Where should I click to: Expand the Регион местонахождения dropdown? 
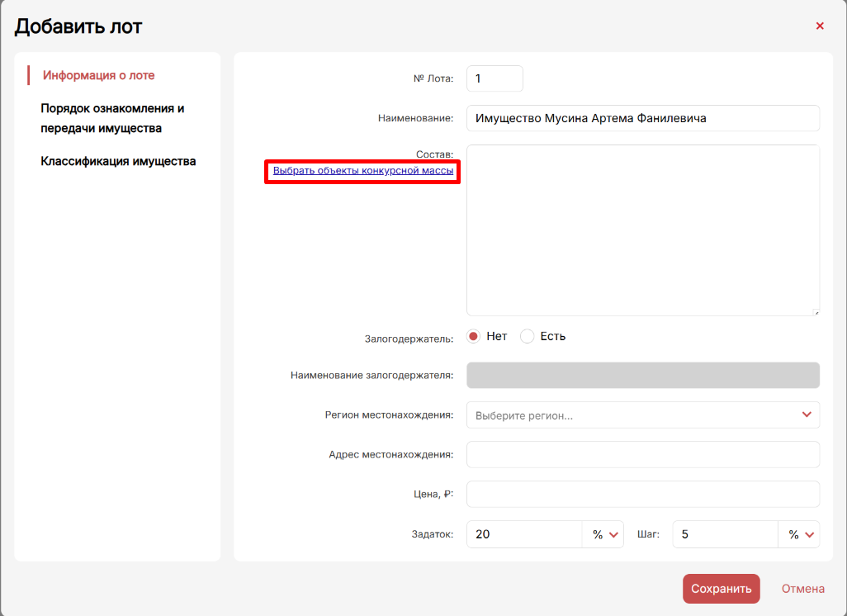tap(642, 415)
